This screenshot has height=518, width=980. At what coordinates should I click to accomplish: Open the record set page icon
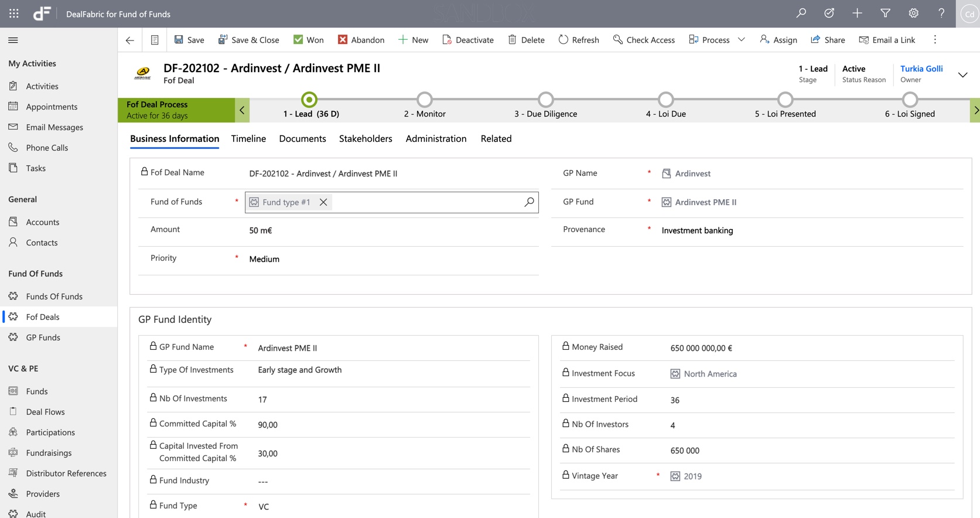[x=155, y=40]
